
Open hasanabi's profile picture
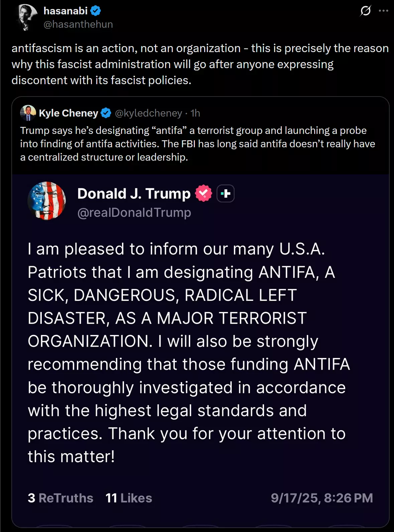pyautogui.click(x=26, y=17)
